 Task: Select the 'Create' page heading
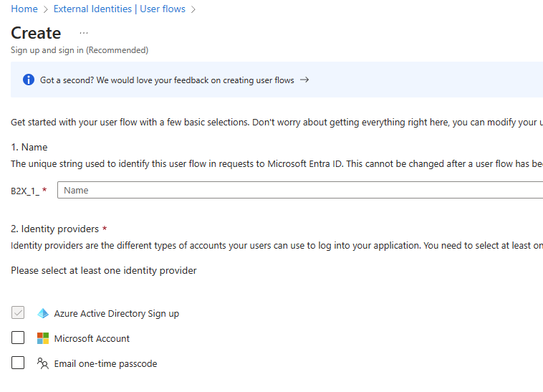pyautogui.click(x=36, y=33)
